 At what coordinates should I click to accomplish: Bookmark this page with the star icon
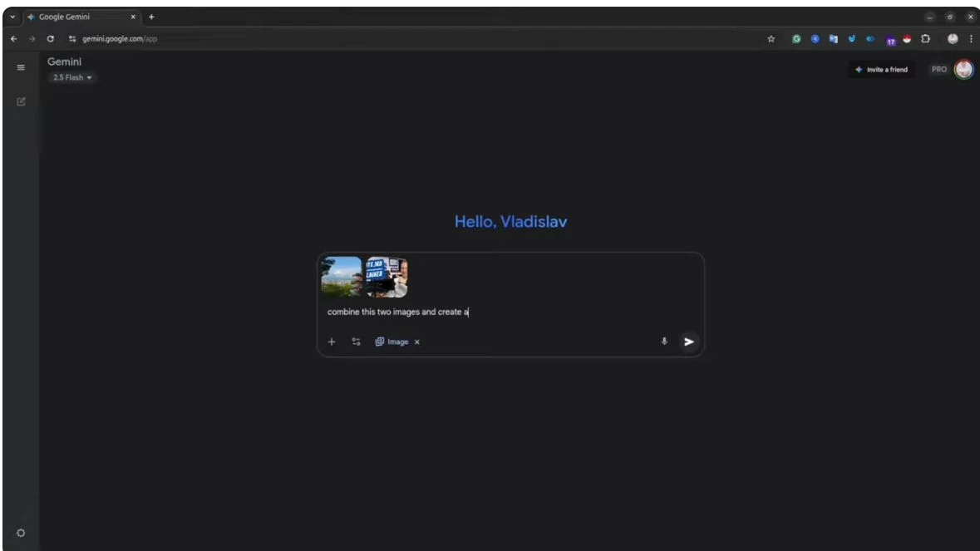coord(771,39)
